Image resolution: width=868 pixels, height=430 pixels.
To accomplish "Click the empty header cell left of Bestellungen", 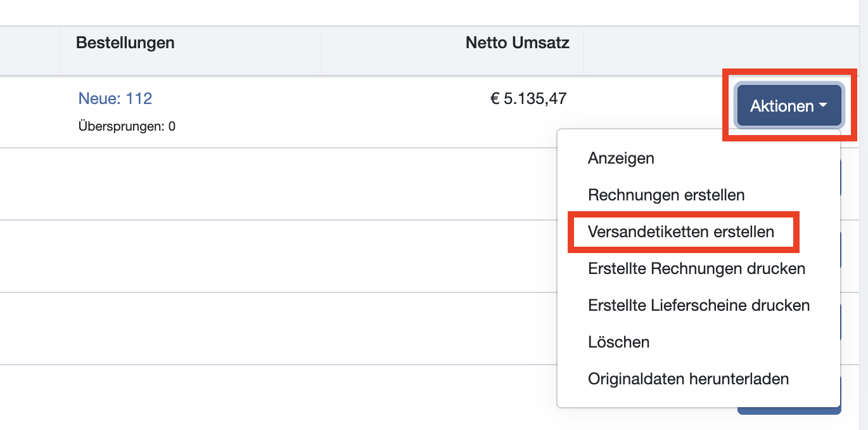I will click(x=30, y=50).
